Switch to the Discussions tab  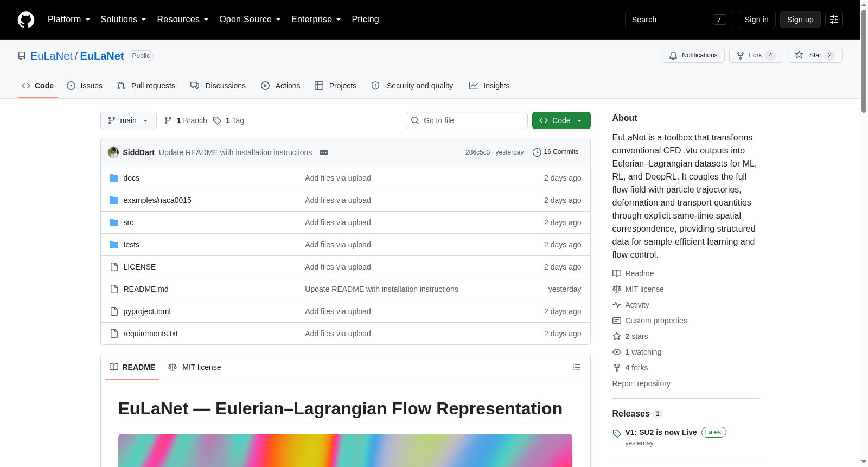218,86
